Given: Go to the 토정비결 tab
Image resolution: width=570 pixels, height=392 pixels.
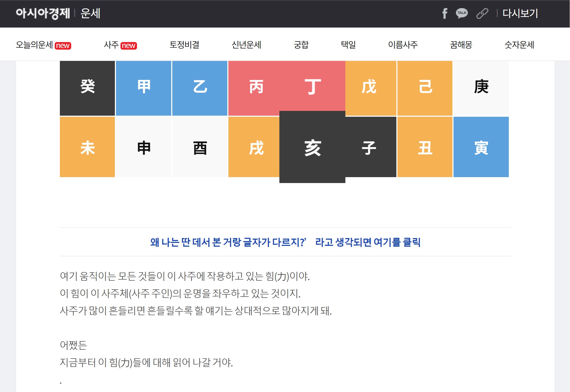Looking at the screenshot, I should point(184,45).
